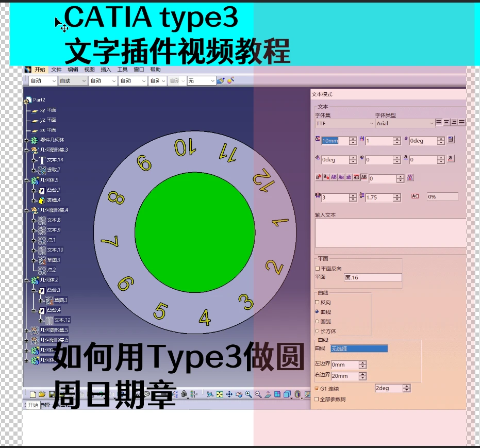
Task: Select right text alignment icon
Action: pyautogui.click(x=454, y=122)
